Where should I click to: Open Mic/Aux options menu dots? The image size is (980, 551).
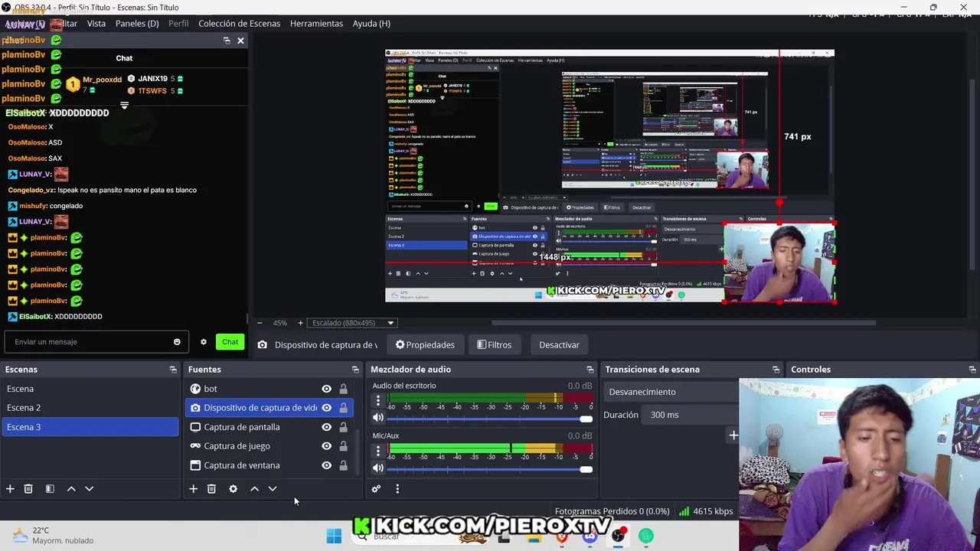click(x=378, y=451)
